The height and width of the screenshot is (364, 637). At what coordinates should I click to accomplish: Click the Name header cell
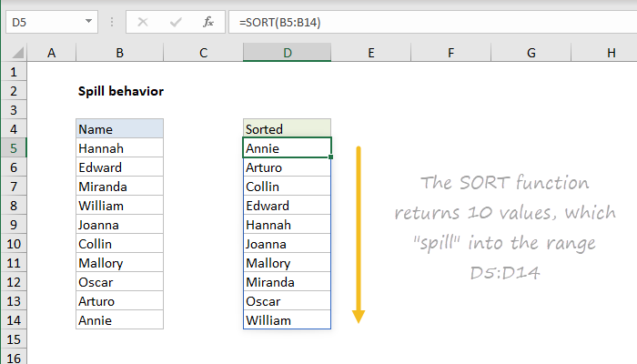tap(119, 128)
